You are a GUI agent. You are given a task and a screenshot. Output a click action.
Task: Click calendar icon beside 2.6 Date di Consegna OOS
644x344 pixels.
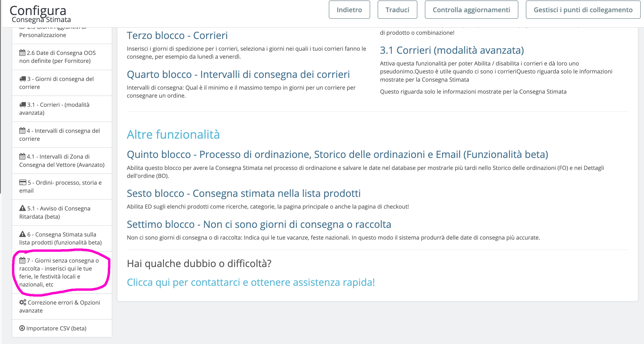point(22,53)
